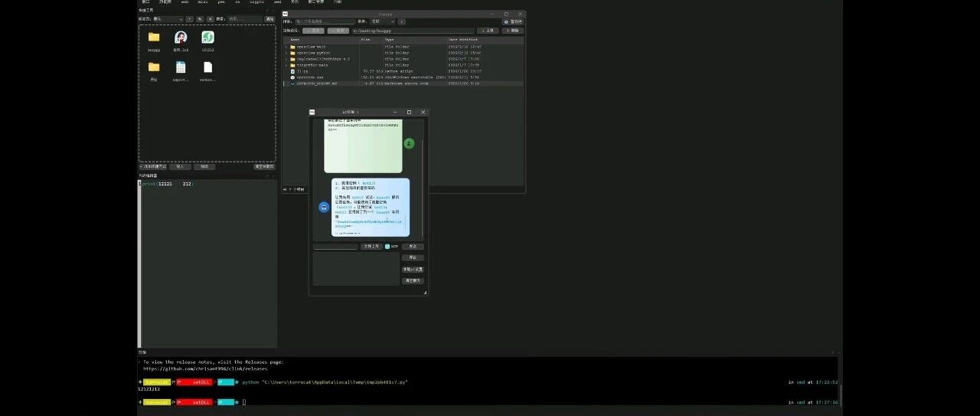Click the print code line in editor
Image resolution: width=980 pixels, height=416 pixels.
[x=168, y=184]
